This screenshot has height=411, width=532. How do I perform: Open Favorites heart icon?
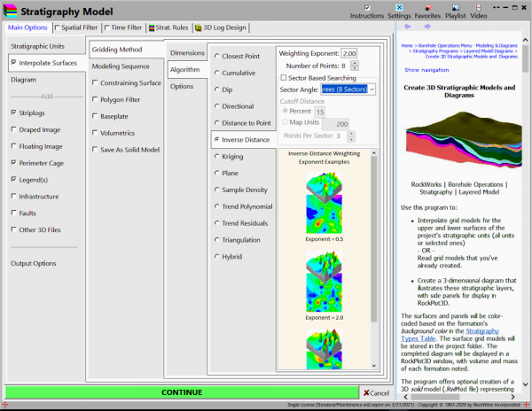[x=428, y=7]
